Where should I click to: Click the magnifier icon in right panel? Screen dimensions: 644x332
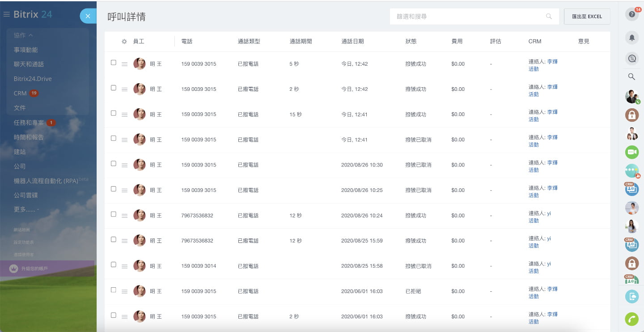tap(632, 77)
